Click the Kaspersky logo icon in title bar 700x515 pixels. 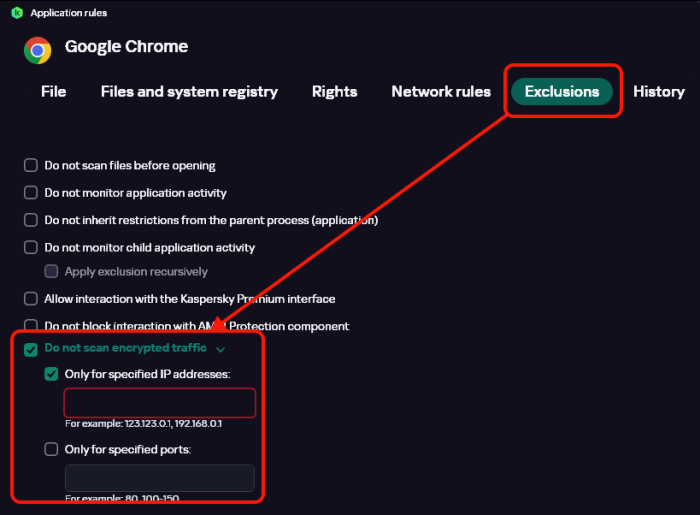tap(17, 13)
